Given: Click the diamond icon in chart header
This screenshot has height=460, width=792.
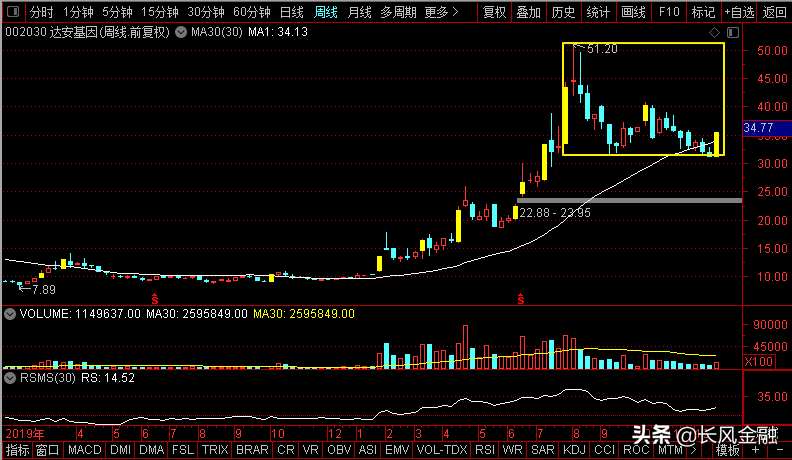Looking at the screenshot, I should pos(716,32).
